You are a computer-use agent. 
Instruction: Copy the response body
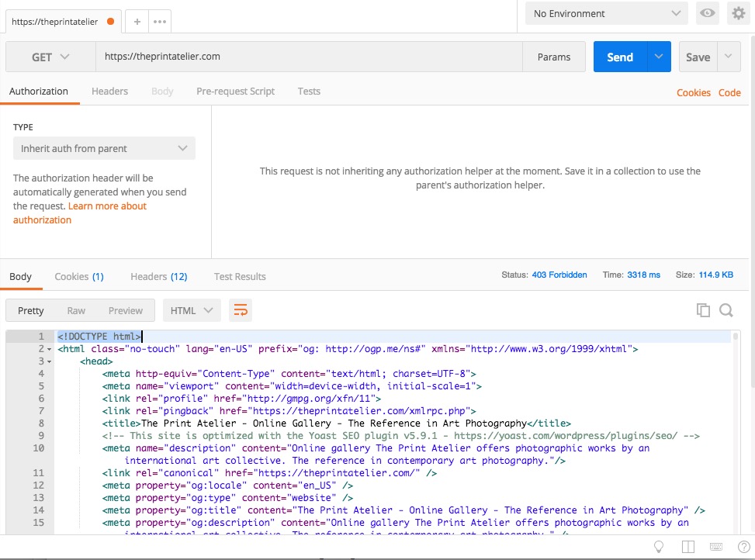pos(703,309)
